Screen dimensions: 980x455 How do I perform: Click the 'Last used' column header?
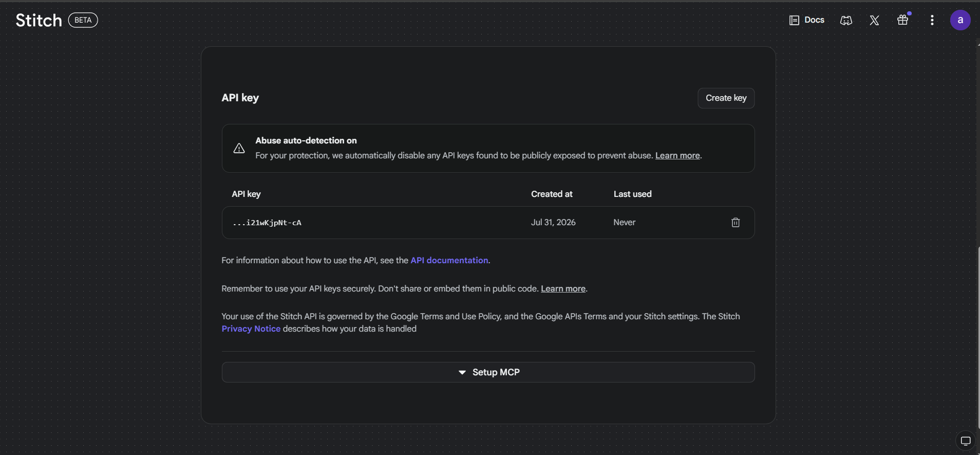pyautogui.click(x=632, y=194)
